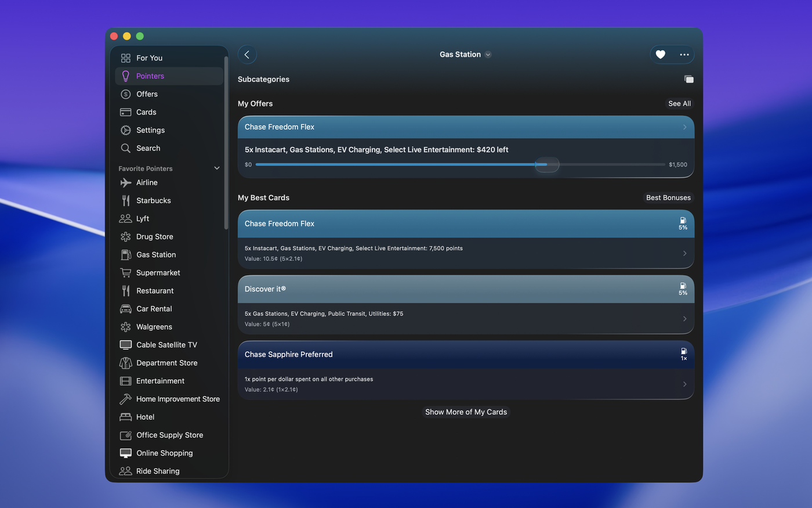Select the Home Improvement Store hammer icon

(126, 399)
